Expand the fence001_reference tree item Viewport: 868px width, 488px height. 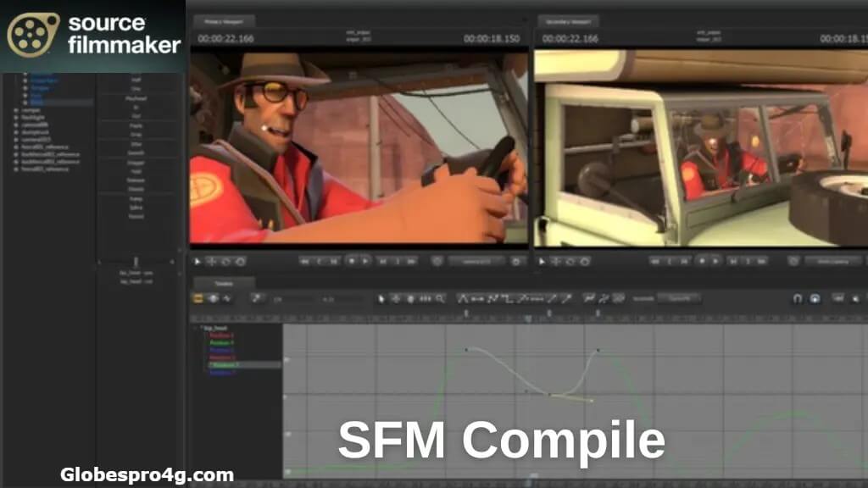[x=15, y=147]
